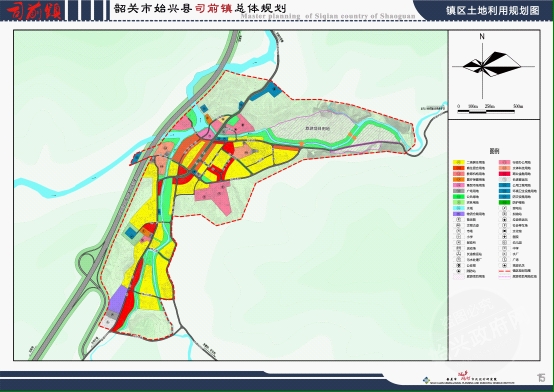
Task: Select the purple legend swatch
Action: (459, 214)
